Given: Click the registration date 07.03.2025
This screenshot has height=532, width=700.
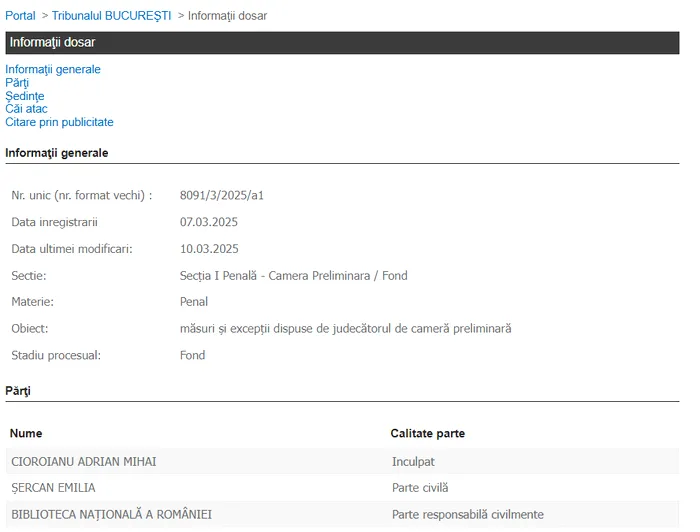Looking at the screenshot, I should [208, 222].
